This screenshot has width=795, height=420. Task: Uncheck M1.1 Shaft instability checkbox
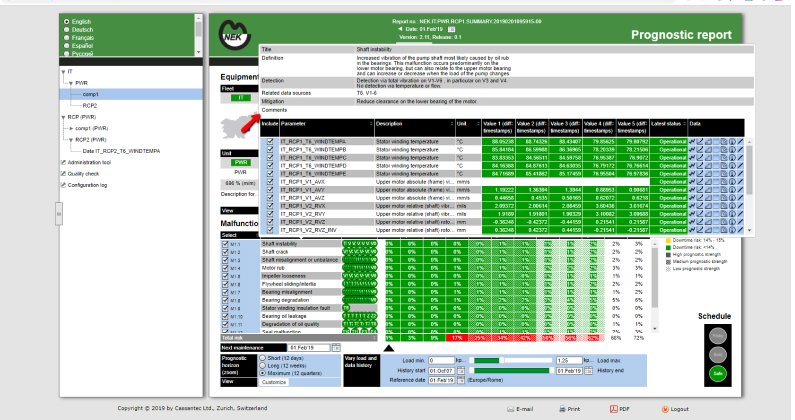(x=225, y=244)
